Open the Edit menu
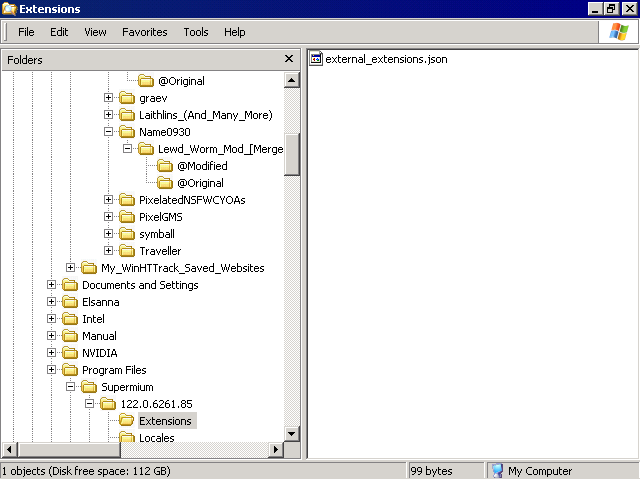This screenshot has width=640, height=480. point(59,32)
